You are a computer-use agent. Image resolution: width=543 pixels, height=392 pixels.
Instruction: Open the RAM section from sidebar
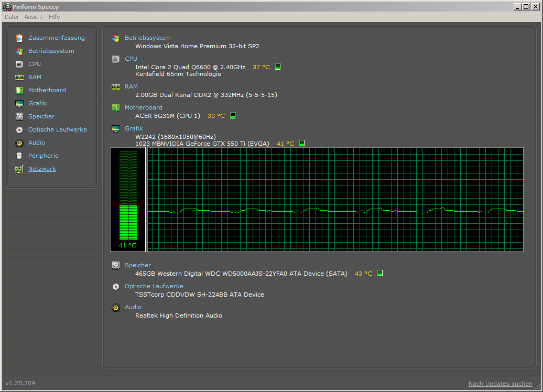(35, 77)
